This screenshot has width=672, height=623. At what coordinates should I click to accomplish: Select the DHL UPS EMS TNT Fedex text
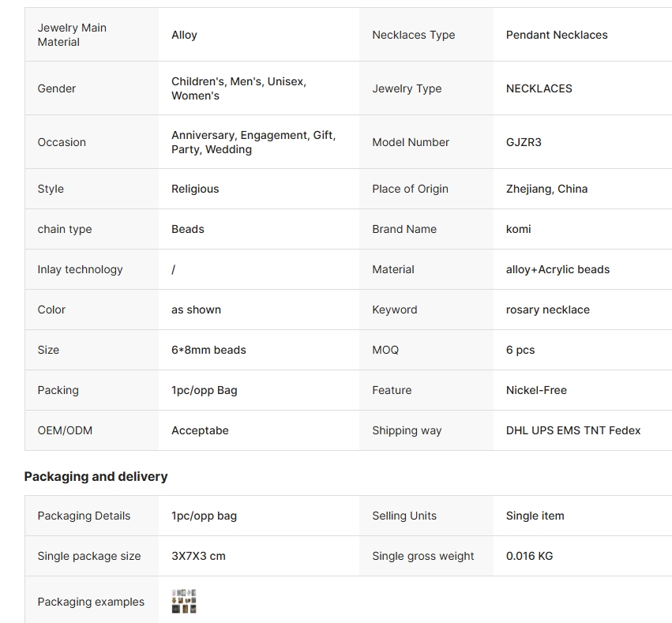point(573,430)
